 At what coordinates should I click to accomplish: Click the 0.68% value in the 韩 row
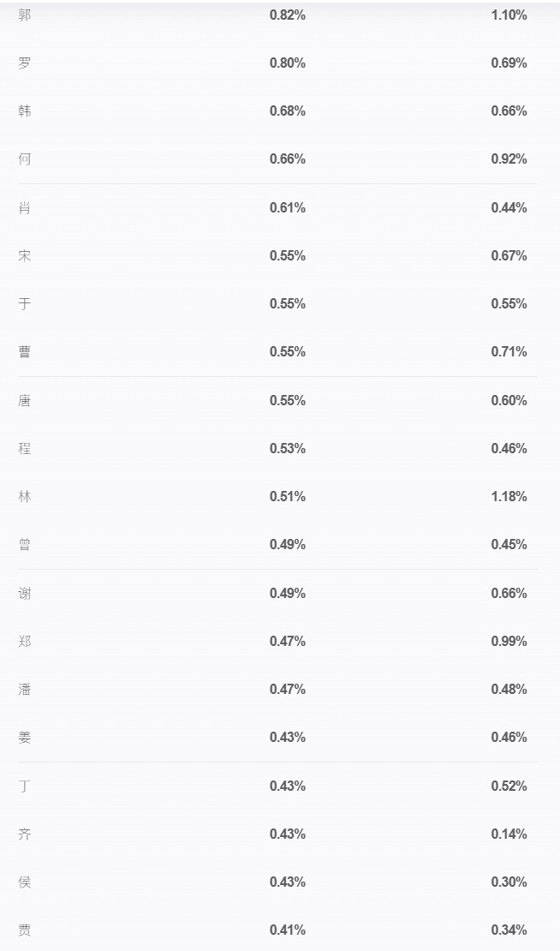point(287,111)
